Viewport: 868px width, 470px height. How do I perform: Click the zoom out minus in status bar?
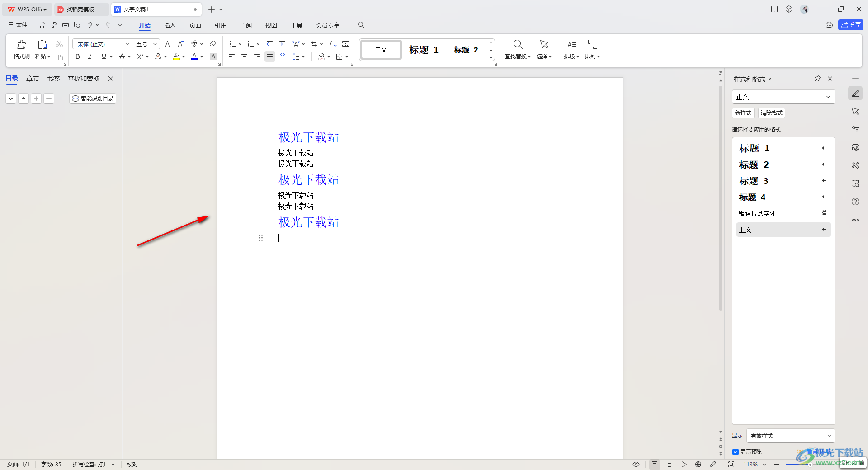(x=777, y=464)
